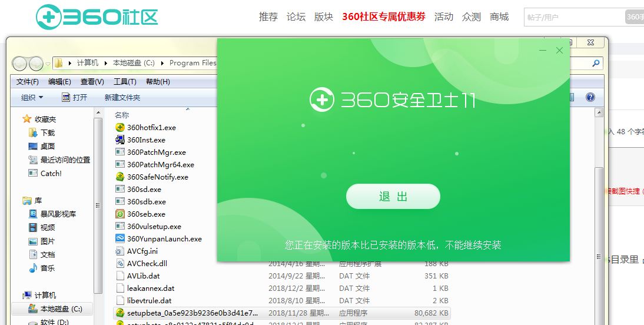The height and width of the screenshot is (325, 644).
Task: Click the 360sdb.exe file icon
Action: pos(120,201)
